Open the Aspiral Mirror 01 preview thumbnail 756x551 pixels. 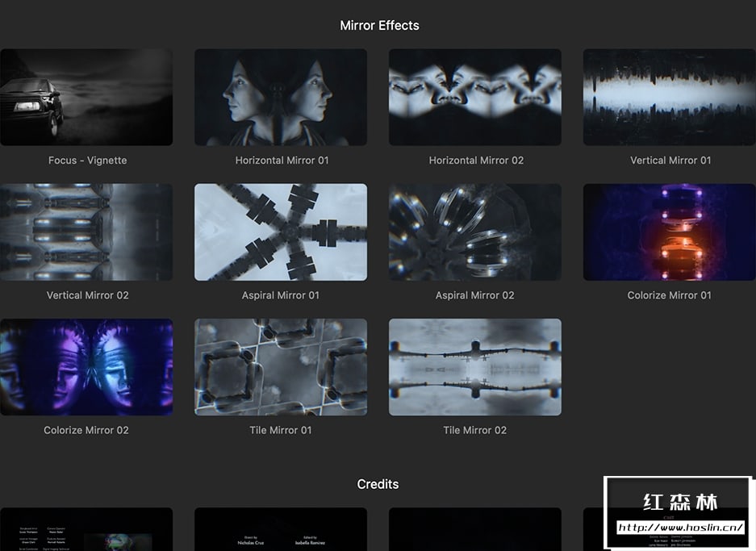(281, 232)
